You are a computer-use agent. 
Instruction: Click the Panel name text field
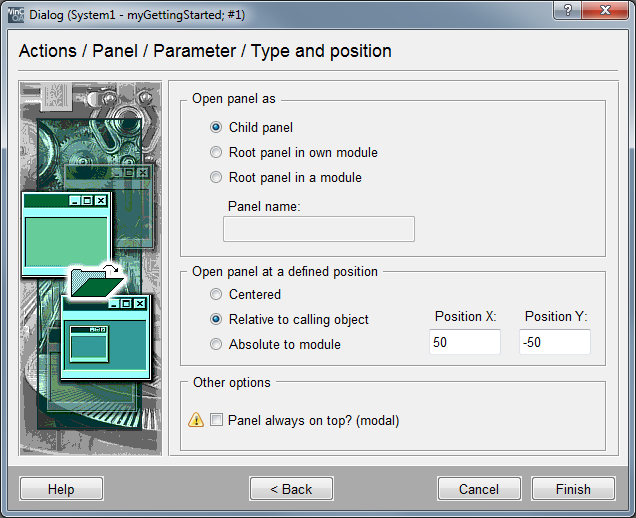pyautogui.click(x=318, y=230)
